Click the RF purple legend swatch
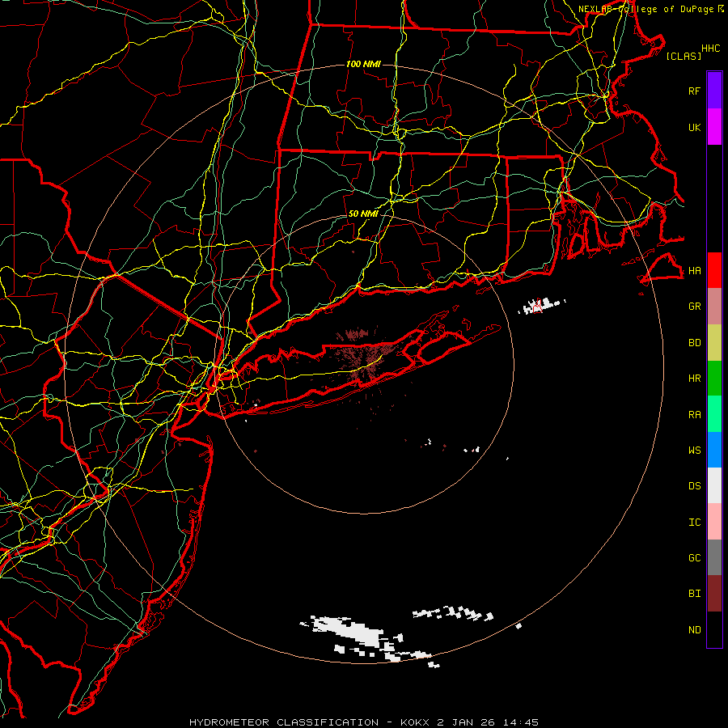 pyautogui.click(x=714, y=91)
